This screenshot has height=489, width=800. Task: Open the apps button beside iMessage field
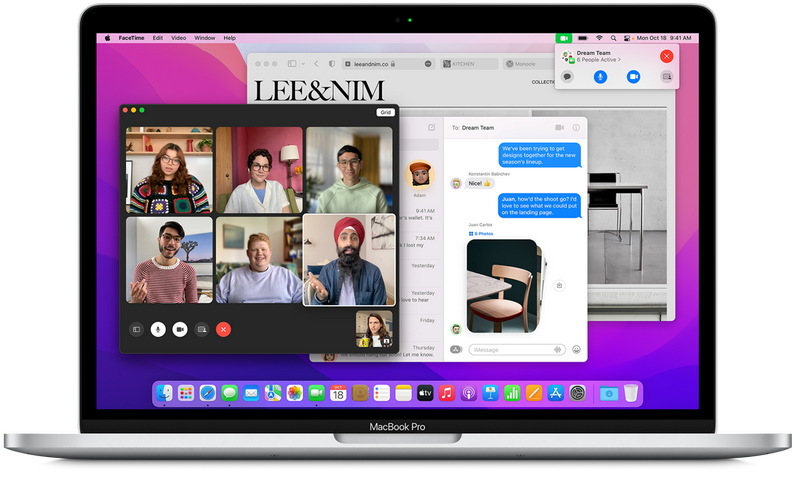[x=456, y=349]
